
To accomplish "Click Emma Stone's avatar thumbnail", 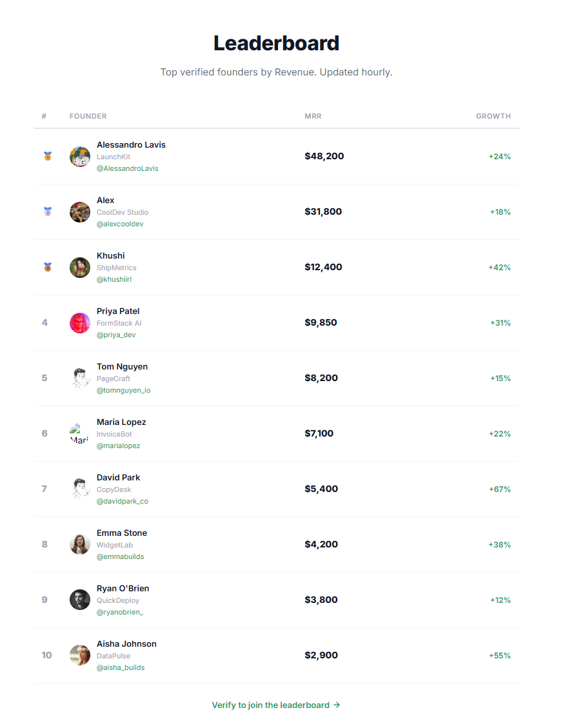I will pos(79,544).
